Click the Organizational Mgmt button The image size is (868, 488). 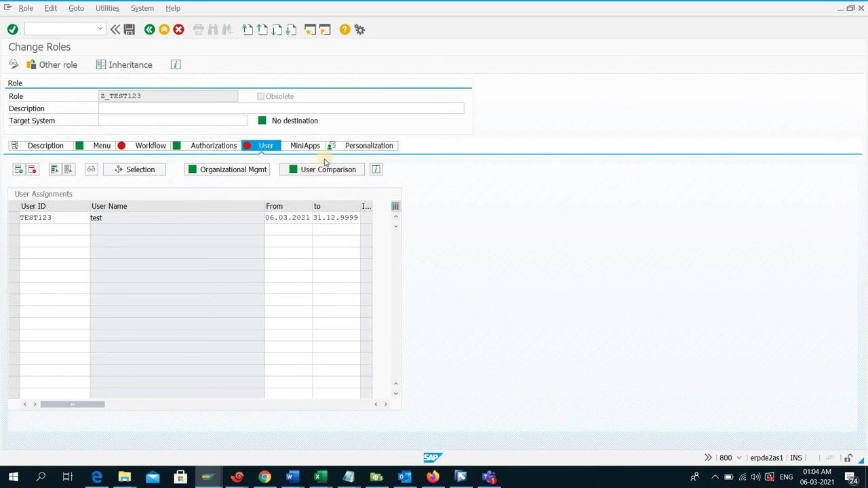pos(227,169)
